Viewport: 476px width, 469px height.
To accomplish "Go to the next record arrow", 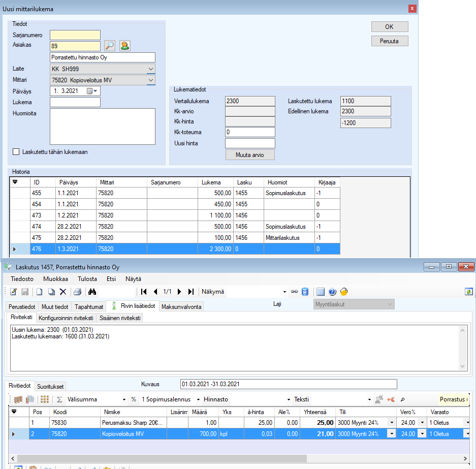I will [179, 292].
